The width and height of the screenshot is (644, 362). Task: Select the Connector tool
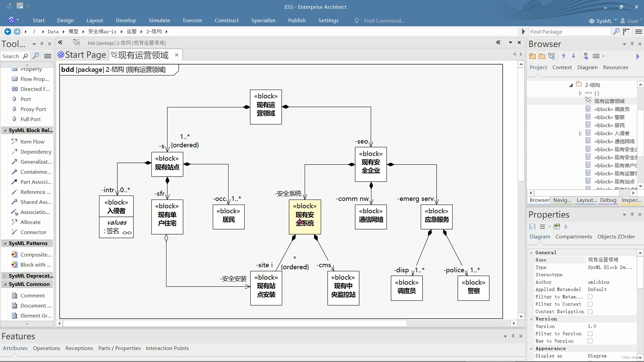(x=33, y=232)
